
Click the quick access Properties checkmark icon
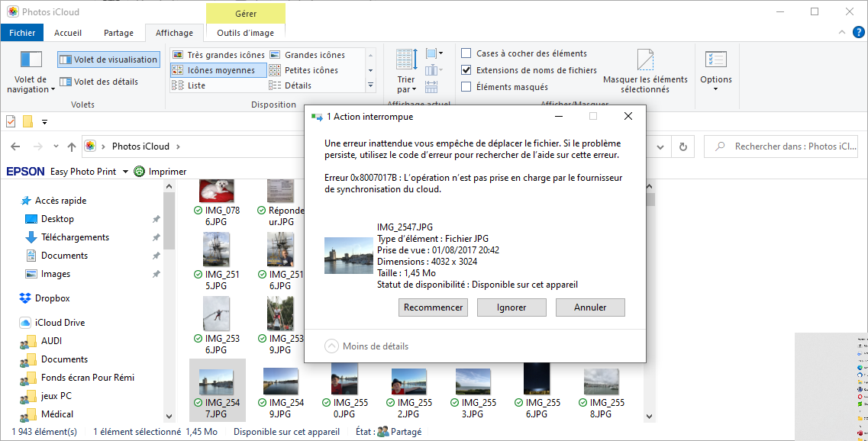tap(11, 121)
